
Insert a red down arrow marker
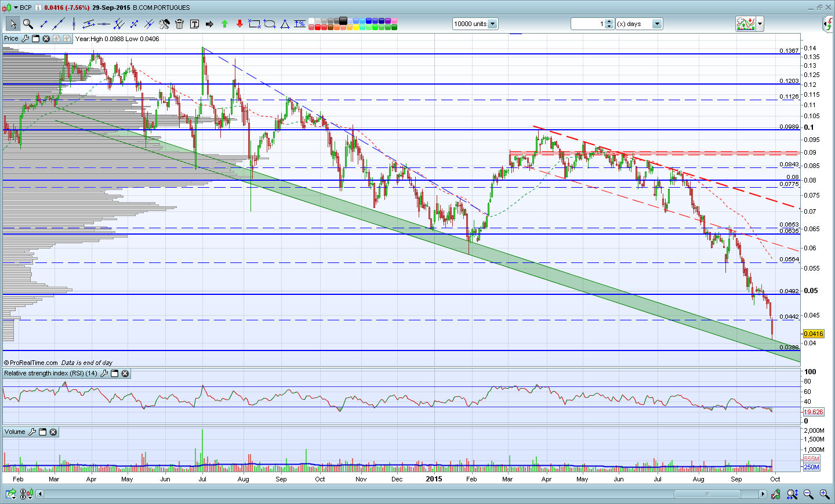tap(239, 24)
